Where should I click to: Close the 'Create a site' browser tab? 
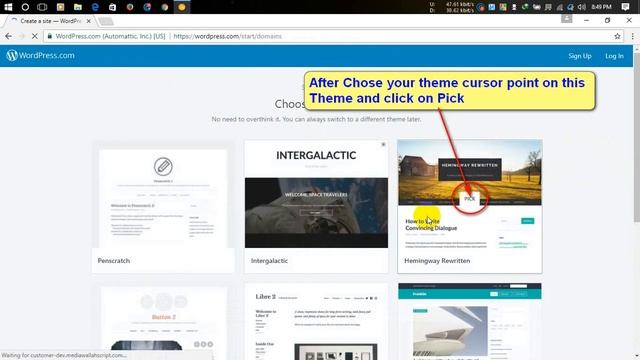tap(89, 21)
